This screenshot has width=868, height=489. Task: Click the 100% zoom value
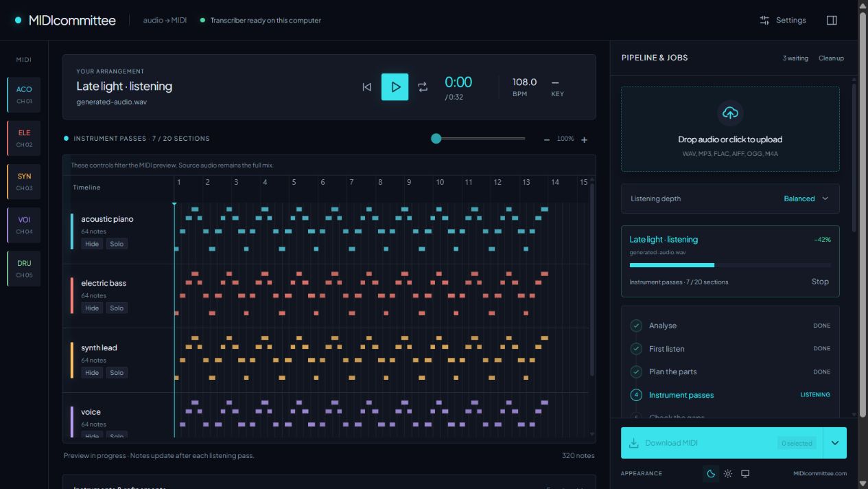coord(565,139)
